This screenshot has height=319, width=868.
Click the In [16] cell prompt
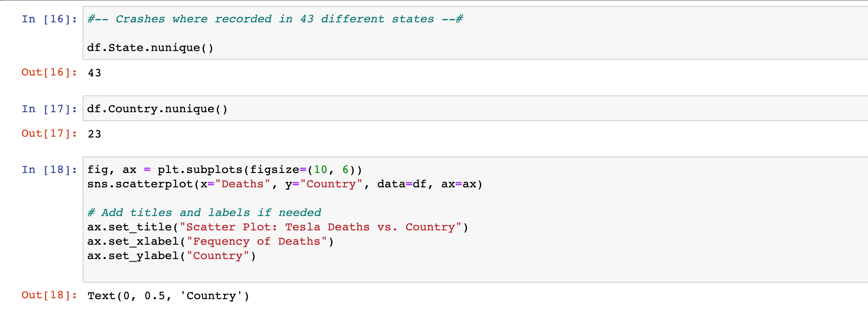(x=49, y=19)
